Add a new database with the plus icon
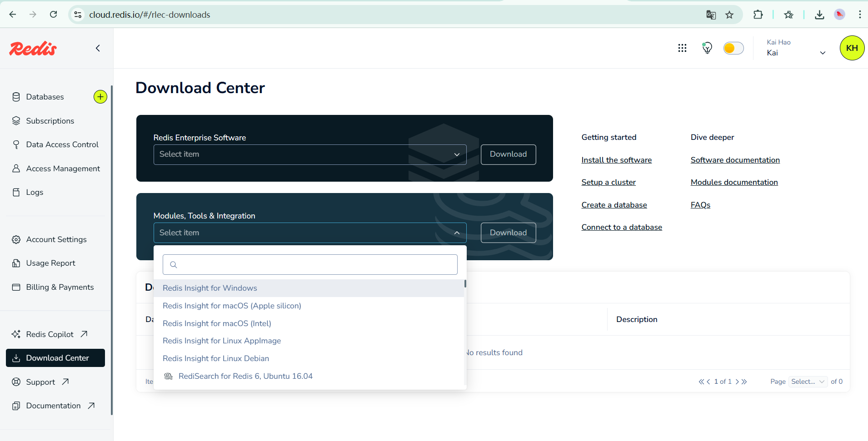 [100, 97]
